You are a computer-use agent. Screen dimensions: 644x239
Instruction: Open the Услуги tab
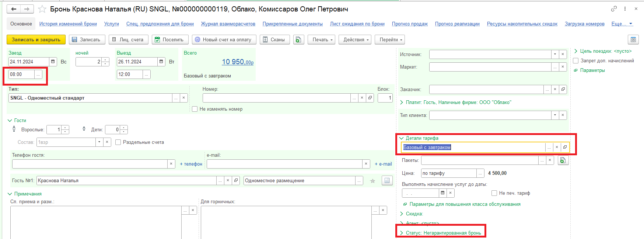pos(112,24)
